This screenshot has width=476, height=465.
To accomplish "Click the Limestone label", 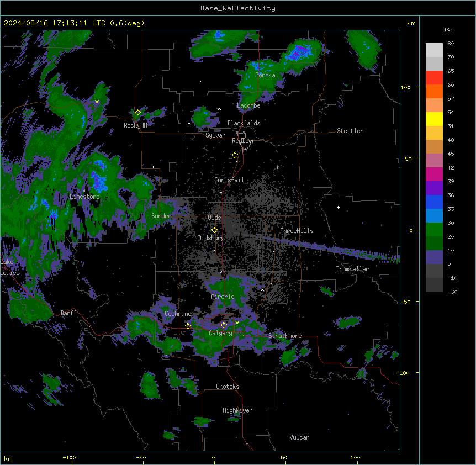I will (84, 197).
